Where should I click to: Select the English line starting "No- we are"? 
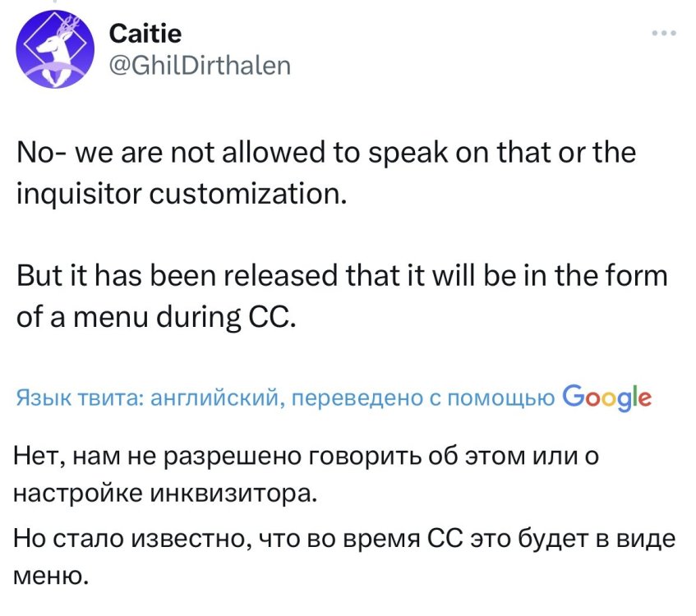[x=327, y=154]
